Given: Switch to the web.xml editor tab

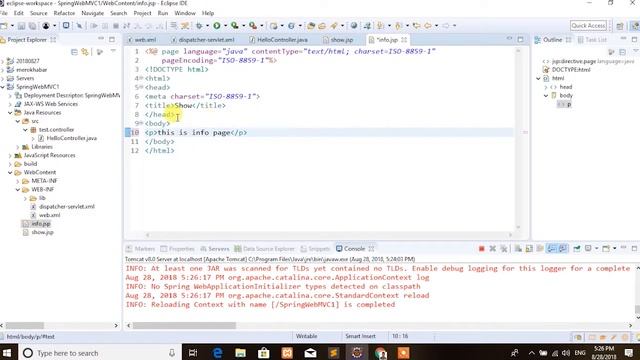Looking at the screenshot, I should click(142, 40).
